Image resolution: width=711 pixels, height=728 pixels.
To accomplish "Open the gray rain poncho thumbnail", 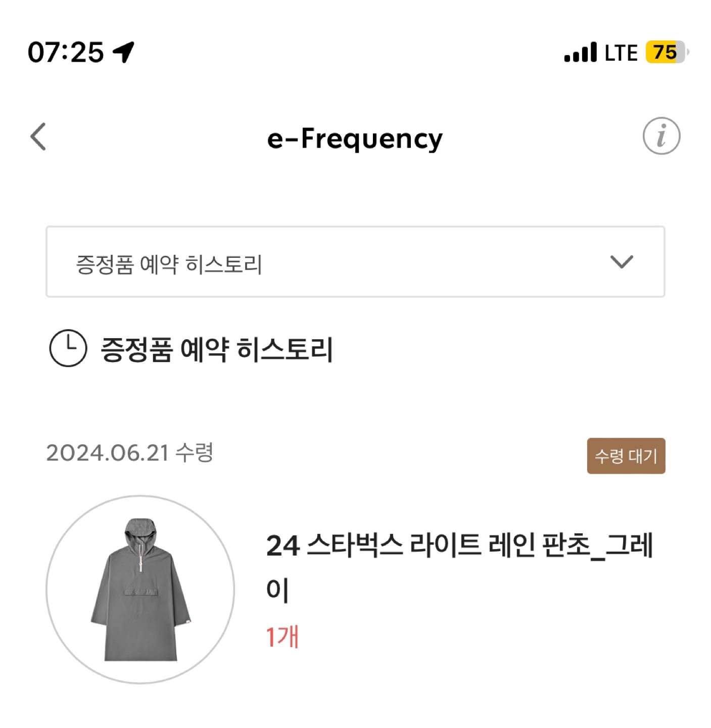I will (140, 589).
